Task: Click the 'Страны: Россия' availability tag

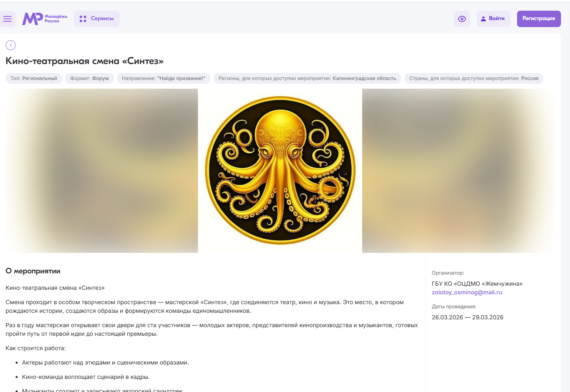Action: (x=473, y=78)
